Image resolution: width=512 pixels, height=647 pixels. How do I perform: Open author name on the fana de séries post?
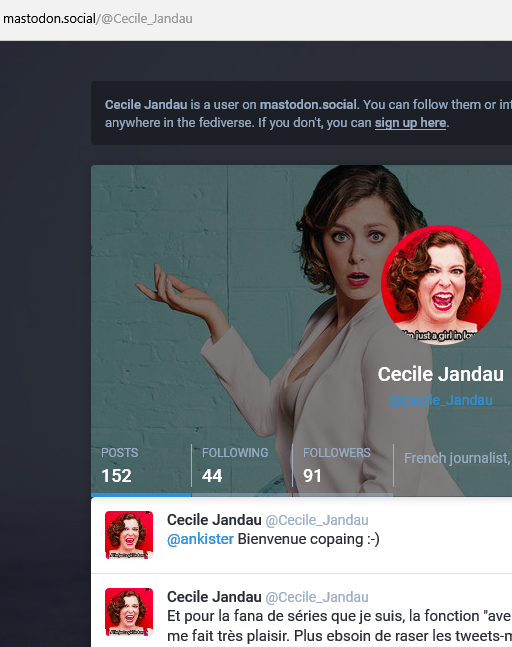pyautogui.click(x=214, y=597)
